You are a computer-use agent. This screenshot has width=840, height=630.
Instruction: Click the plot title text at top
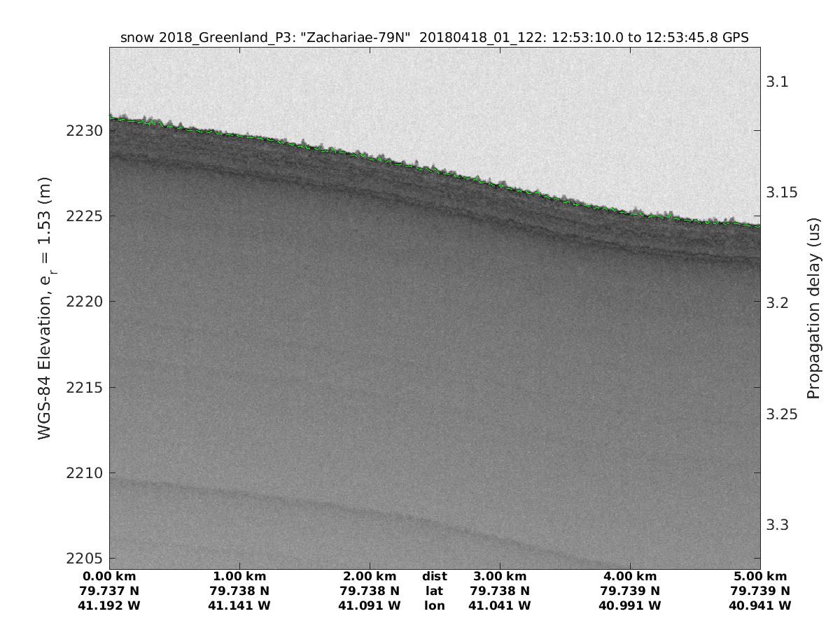(x=435, y=38)
